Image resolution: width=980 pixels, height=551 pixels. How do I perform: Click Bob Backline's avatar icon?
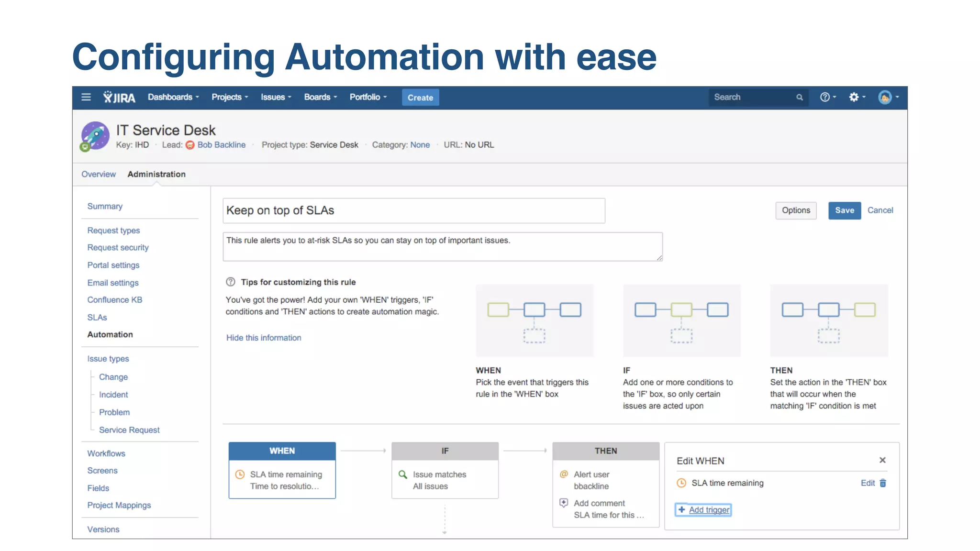click(x=190, y=145)
